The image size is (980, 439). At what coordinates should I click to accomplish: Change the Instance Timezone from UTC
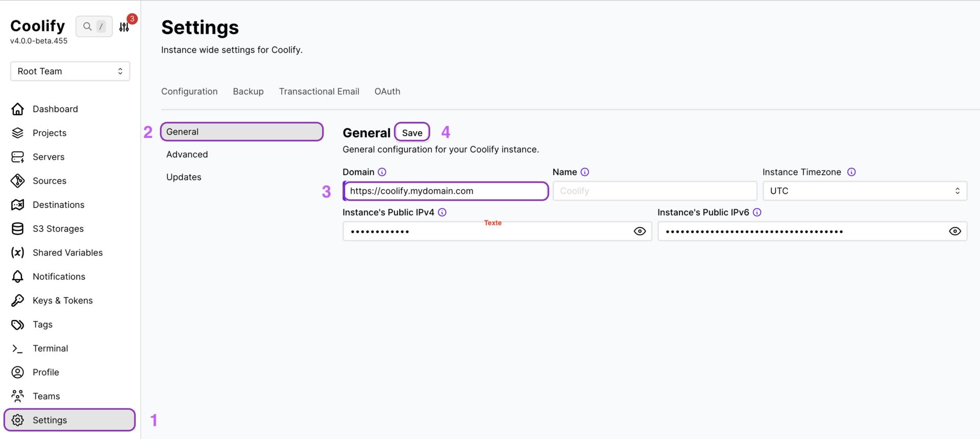point(864,191)
